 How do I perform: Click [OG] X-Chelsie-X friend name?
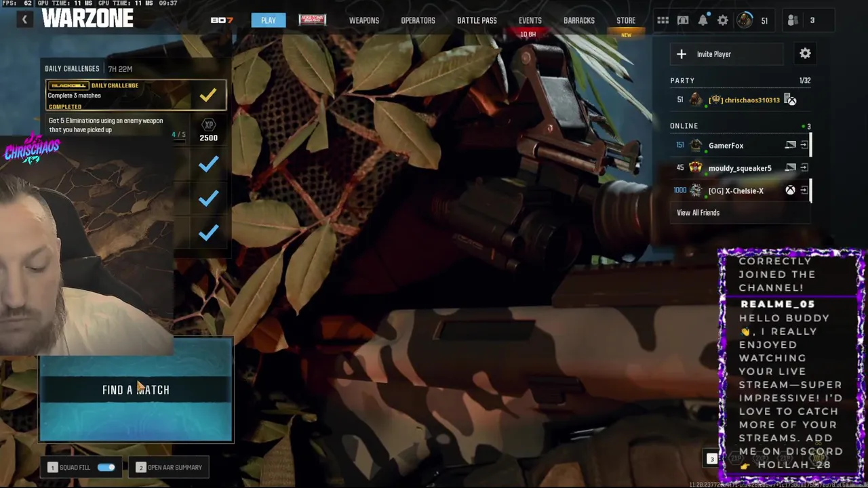[x=736, y=190]
